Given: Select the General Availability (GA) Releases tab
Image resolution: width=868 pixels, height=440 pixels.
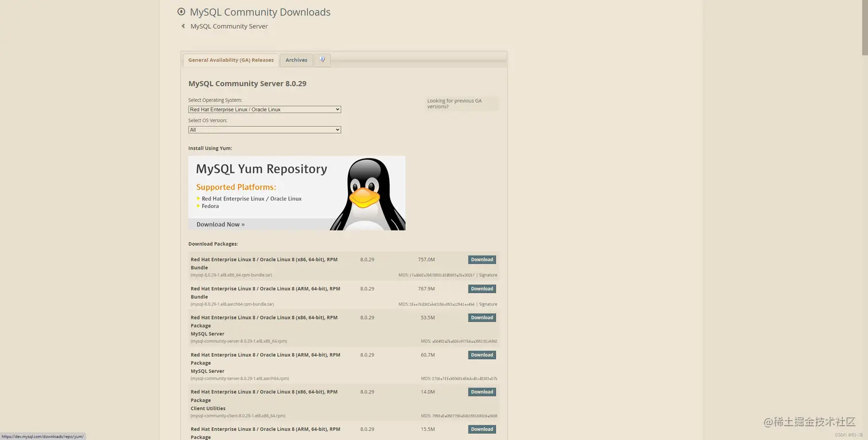Looking at the screenshot, I should (231, 60).
